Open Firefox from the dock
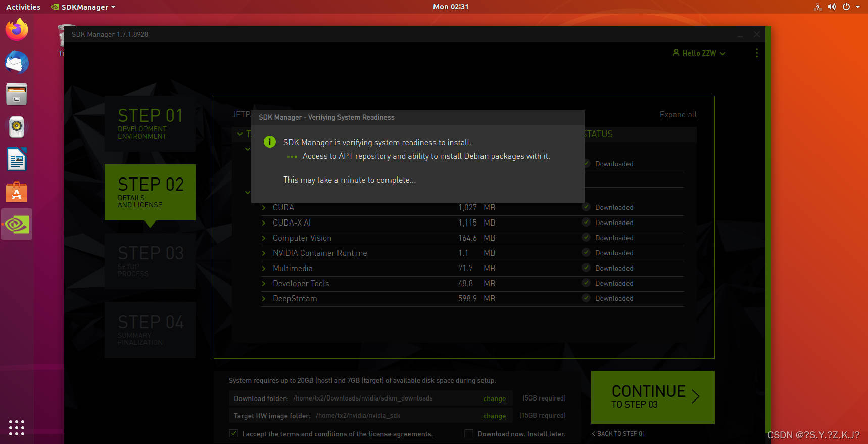The width and height of the screenshot is (868, 444). point(17,29)
